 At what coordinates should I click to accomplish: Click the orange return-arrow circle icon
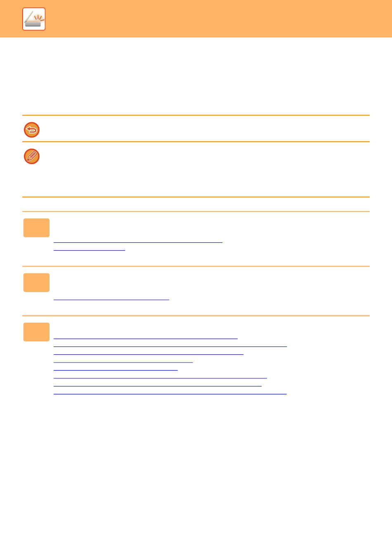(32, 130)
